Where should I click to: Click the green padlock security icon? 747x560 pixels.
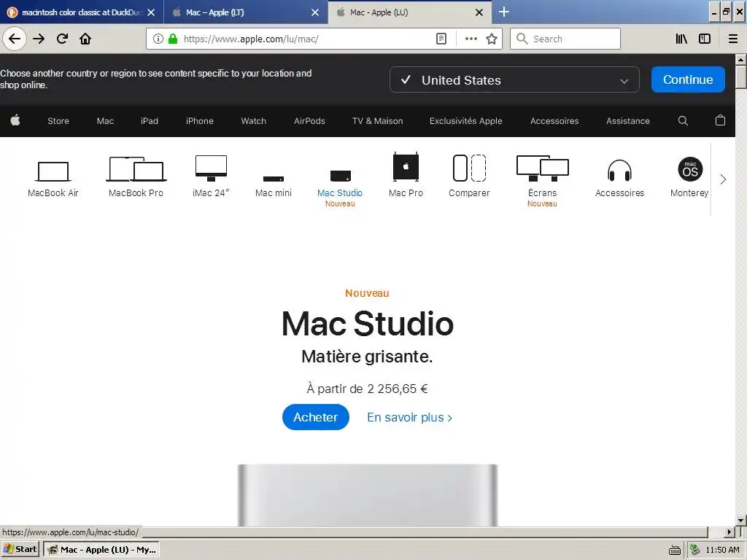[x=173, y=39]
